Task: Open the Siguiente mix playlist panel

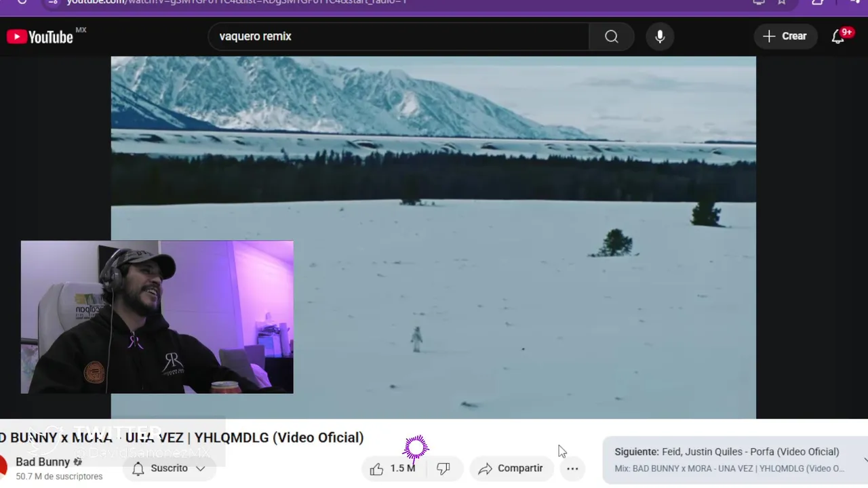Action: coord(735,460)
